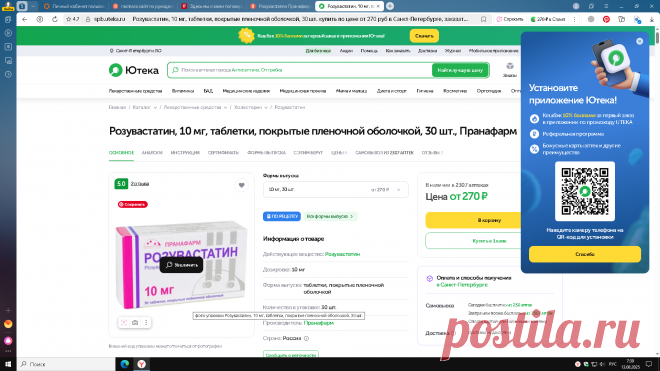Switch to the ЦЕНЫ tab
This screenshot has width=660, height=371.
(x=339, y=153)
